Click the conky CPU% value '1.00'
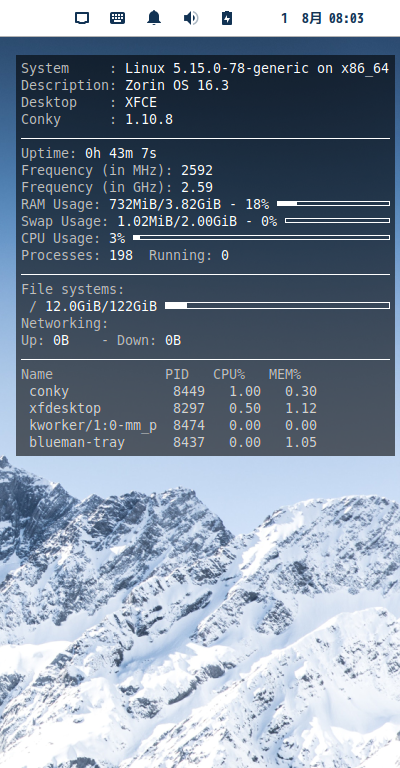The image size is (400, 768). pos(245,392)
